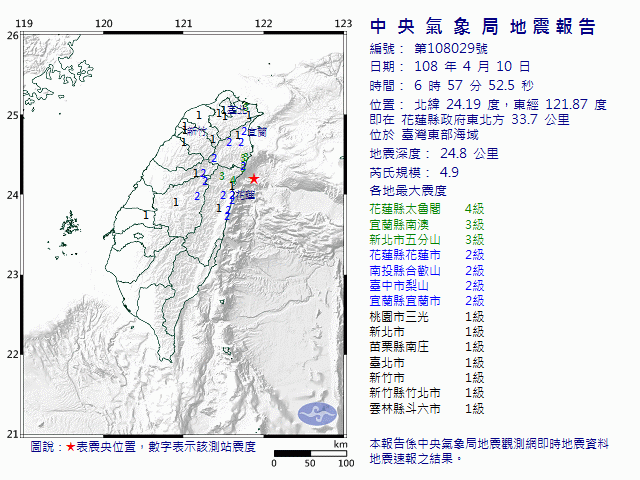Click the red star in the legend
640x480 pixels.
click(x=70, y=447)
